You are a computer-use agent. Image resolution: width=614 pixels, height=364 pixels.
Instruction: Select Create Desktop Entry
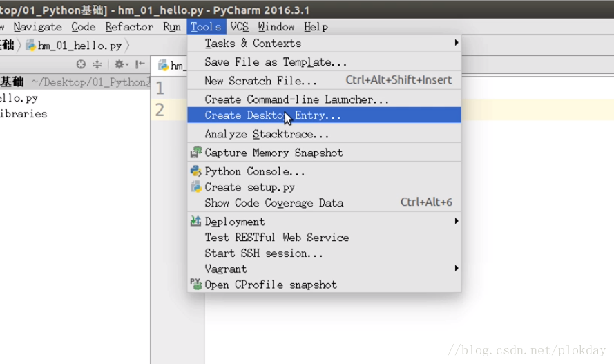pyautogui.click(x=324, y=115)
